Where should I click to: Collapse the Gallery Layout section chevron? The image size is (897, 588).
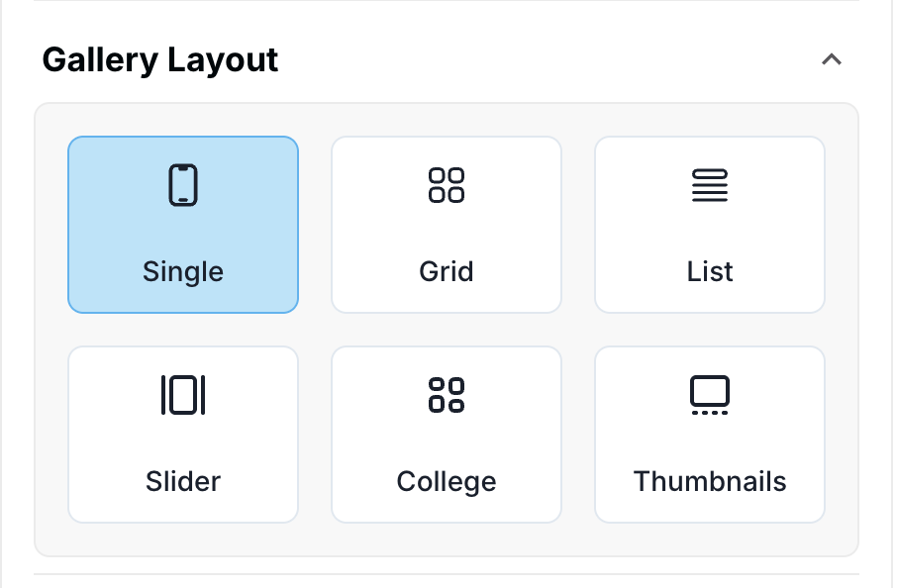click(832, 59)
